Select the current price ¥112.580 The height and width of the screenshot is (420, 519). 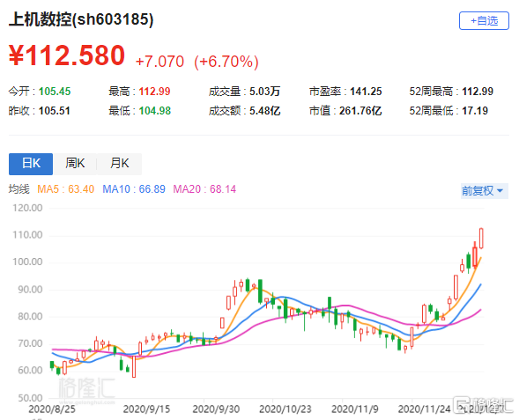67,55
